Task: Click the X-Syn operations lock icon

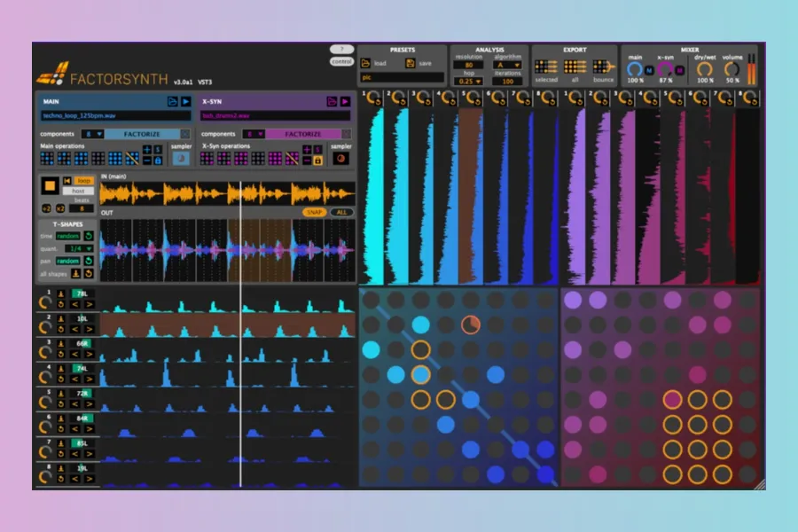Action: (x=317, y=160)
